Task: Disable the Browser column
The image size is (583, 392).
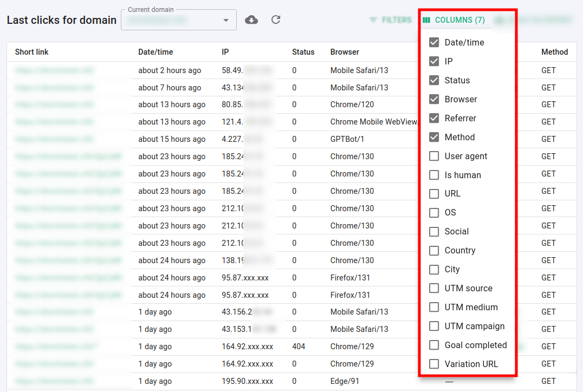Action: click(x=434, y=99)
